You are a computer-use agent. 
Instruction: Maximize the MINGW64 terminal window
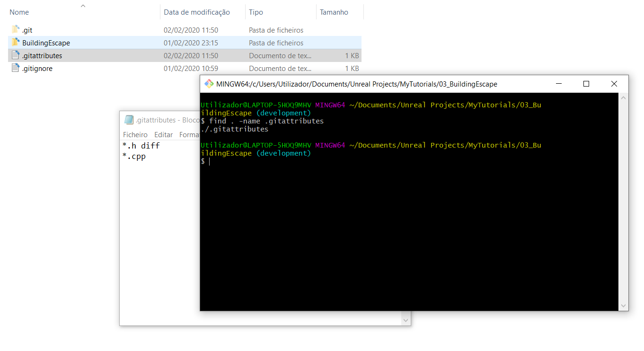coord(586,83)
